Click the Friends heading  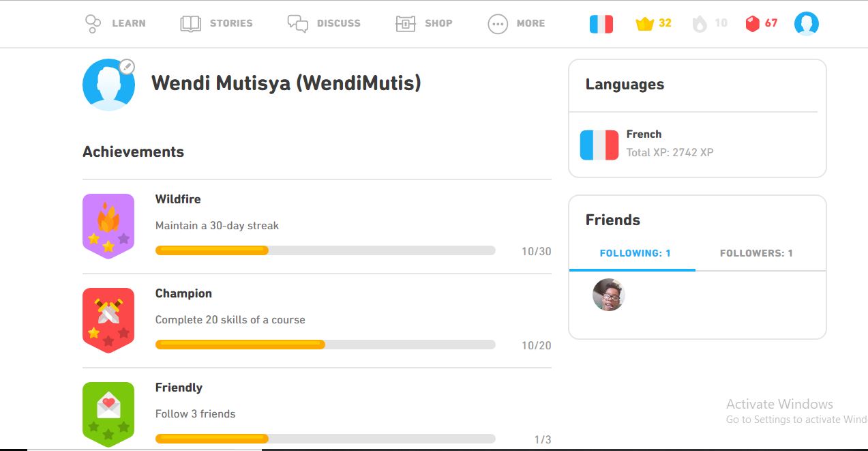pos(613,220)
